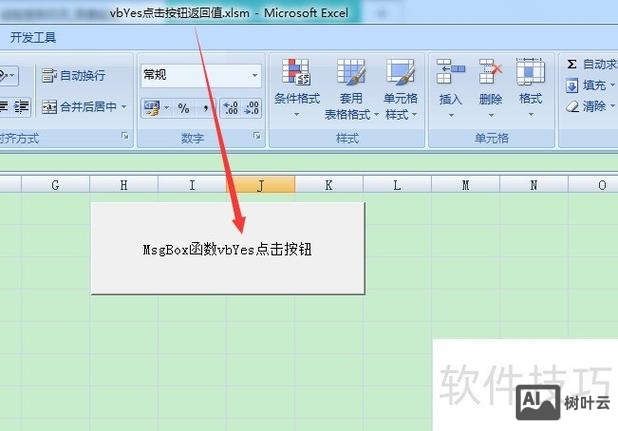Select column G header

click(56, 185)
